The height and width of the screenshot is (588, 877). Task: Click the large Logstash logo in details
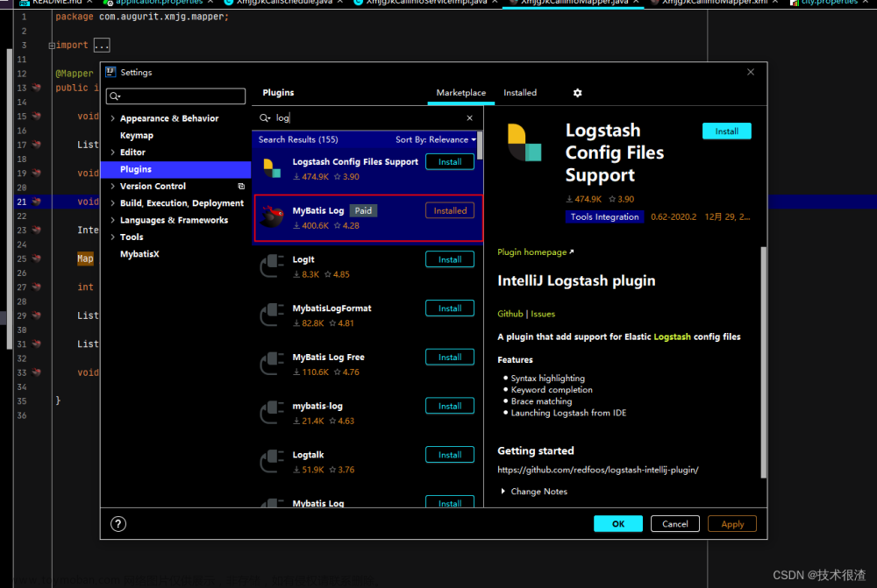coord(524,143)
